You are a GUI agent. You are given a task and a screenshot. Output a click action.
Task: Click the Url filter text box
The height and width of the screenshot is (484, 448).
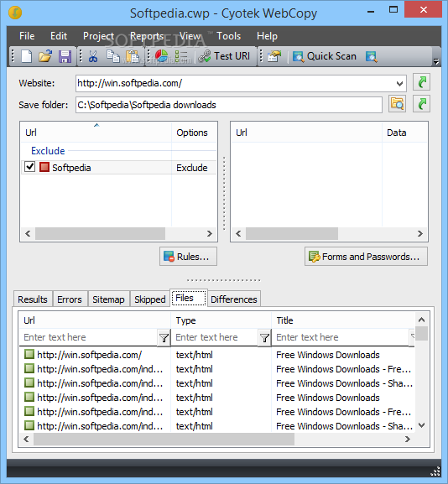pyautogui.click(x=89, y=337)
